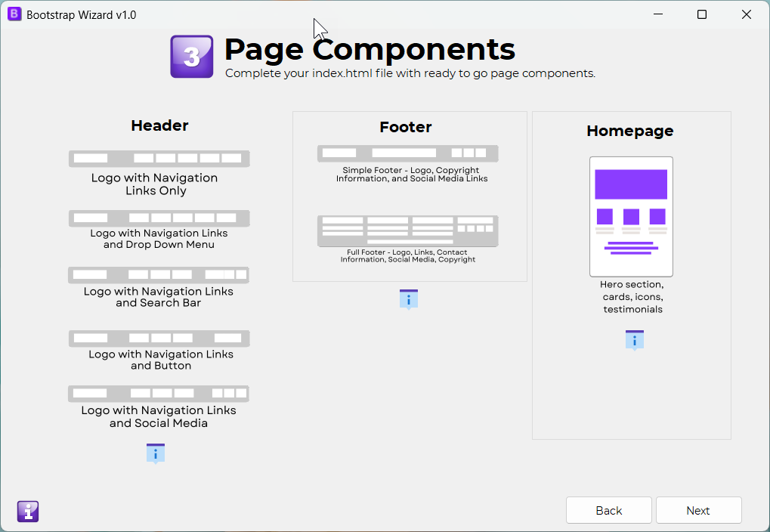770x532 pixels.
Task: Open the info tooltip under Homepage template
Action: (634, 340)
